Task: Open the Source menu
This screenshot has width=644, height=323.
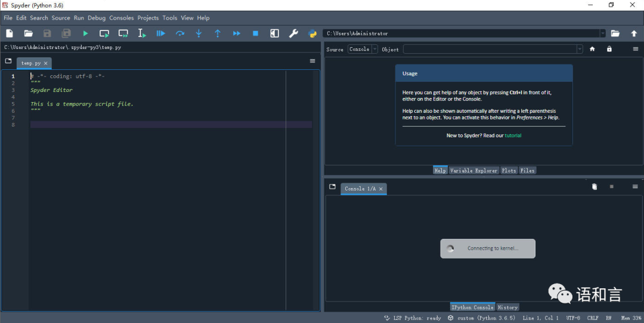Action: 61,18
